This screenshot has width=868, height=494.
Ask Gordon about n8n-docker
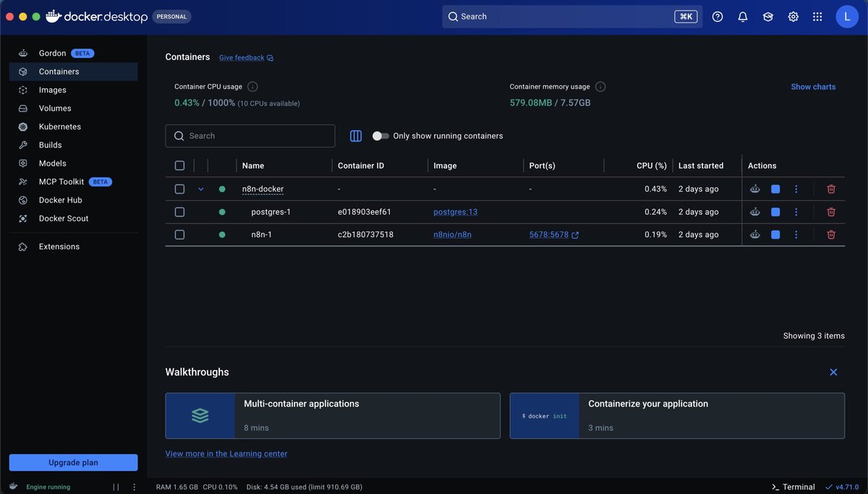(754, 189)
